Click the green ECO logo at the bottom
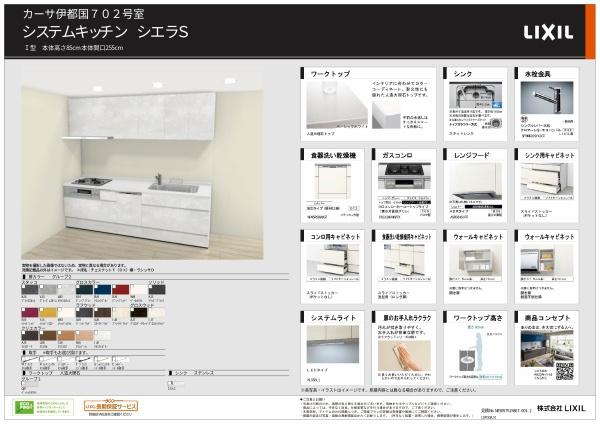 coord(24,407)
